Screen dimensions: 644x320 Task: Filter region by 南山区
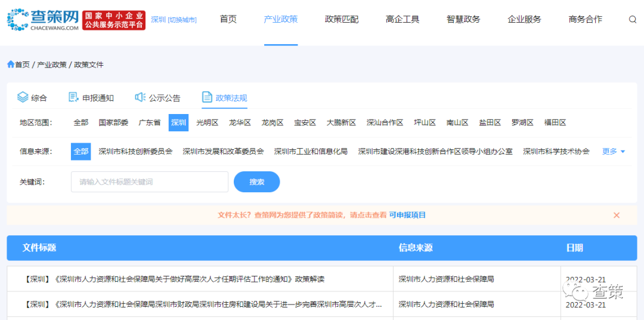coord(457,122)
